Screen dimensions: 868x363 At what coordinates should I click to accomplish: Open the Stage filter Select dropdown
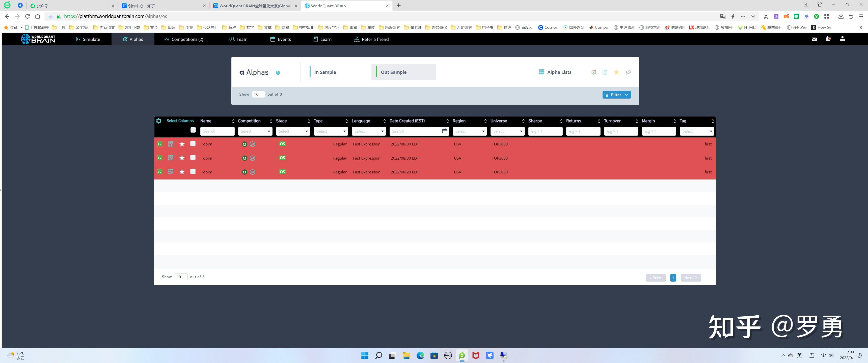pos(293,131)
